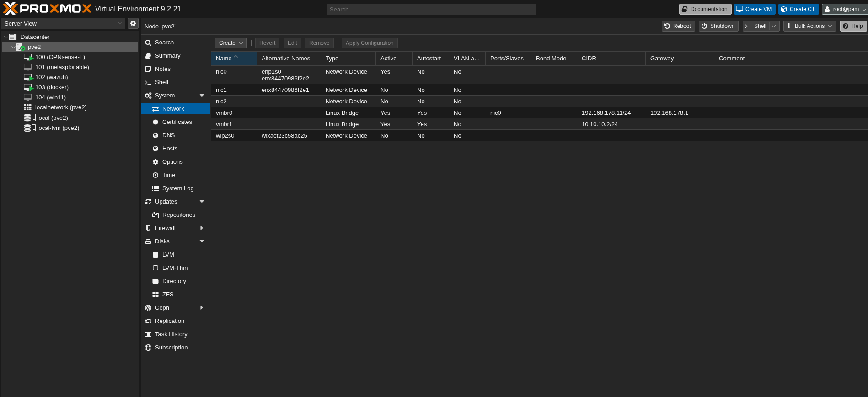Screen dimensions: 868x397
Task: Open Summary via book icon
Action: point(148,56)
